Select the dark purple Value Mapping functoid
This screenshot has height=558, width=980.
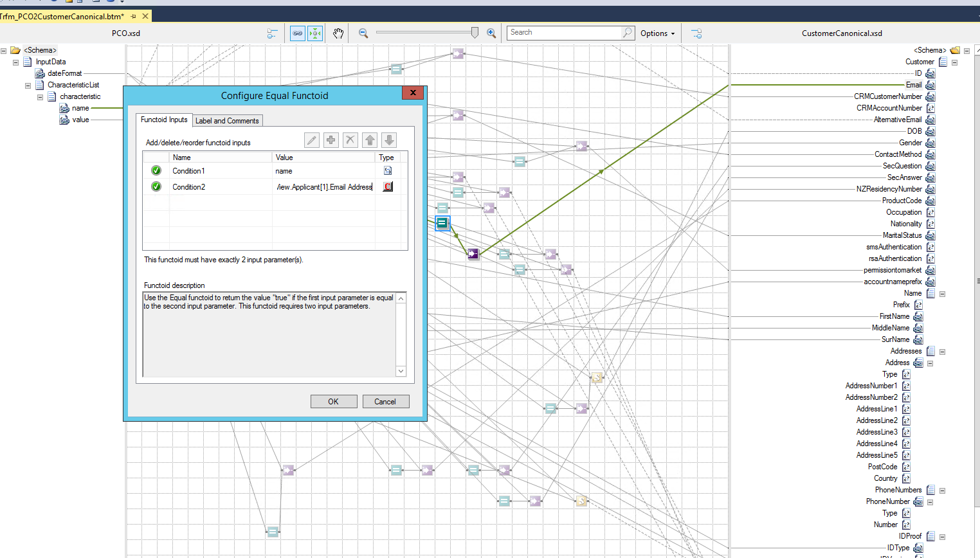[473, 254]
